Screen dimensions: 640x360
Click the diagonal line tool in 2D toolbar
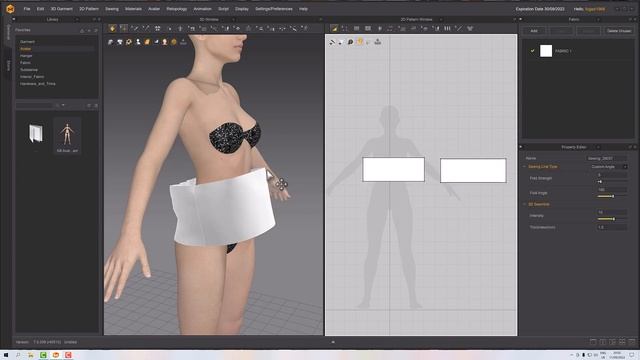(459, 28)
